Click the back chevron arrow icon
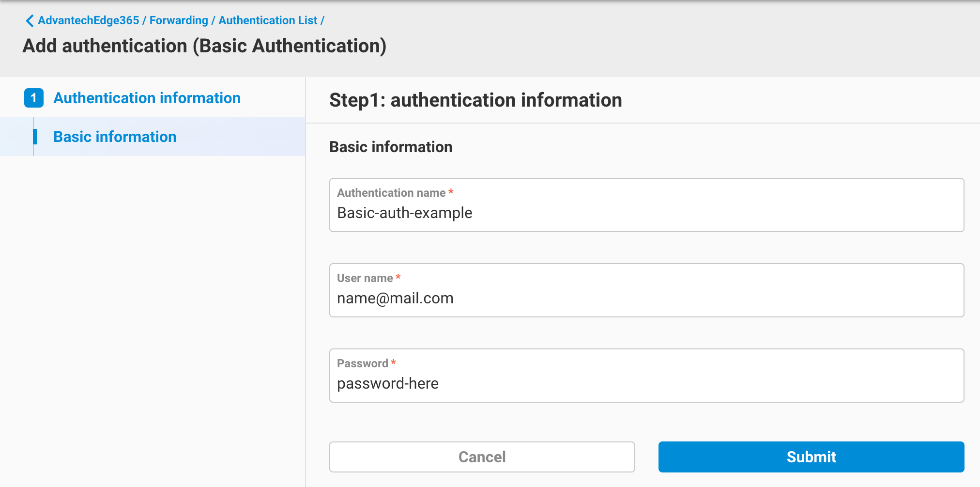The width and height of the screenshot is (980, 487). 29,20
